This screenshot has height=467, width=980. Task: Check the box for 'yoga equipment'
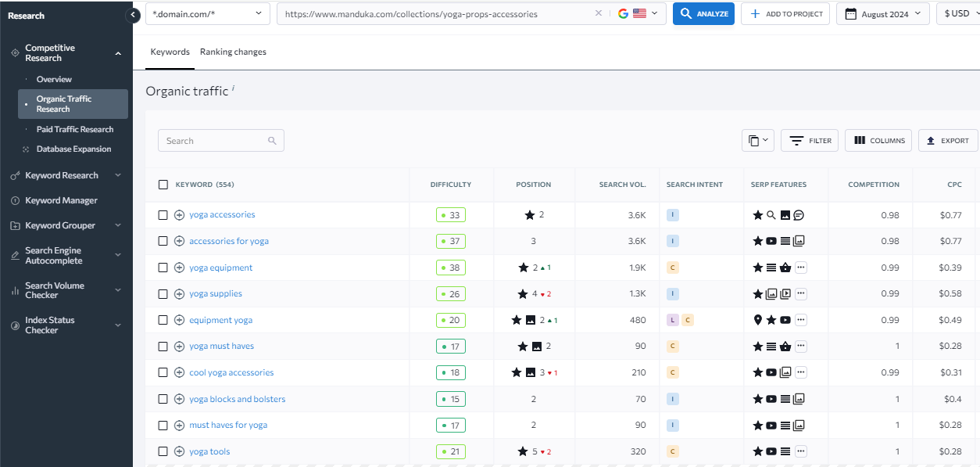click(163, 268)
